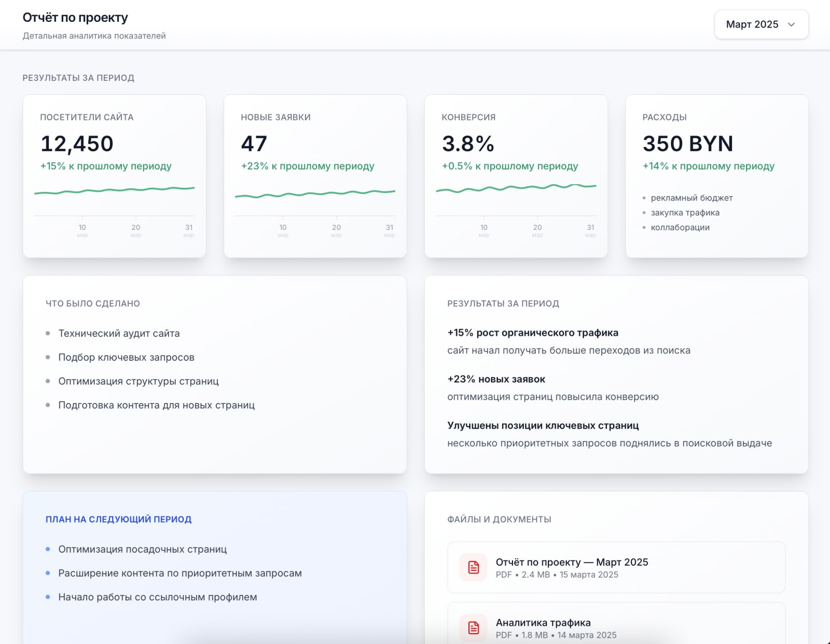Click +23% новых заявок heading
Screen dimensions: 830x644
496,379
